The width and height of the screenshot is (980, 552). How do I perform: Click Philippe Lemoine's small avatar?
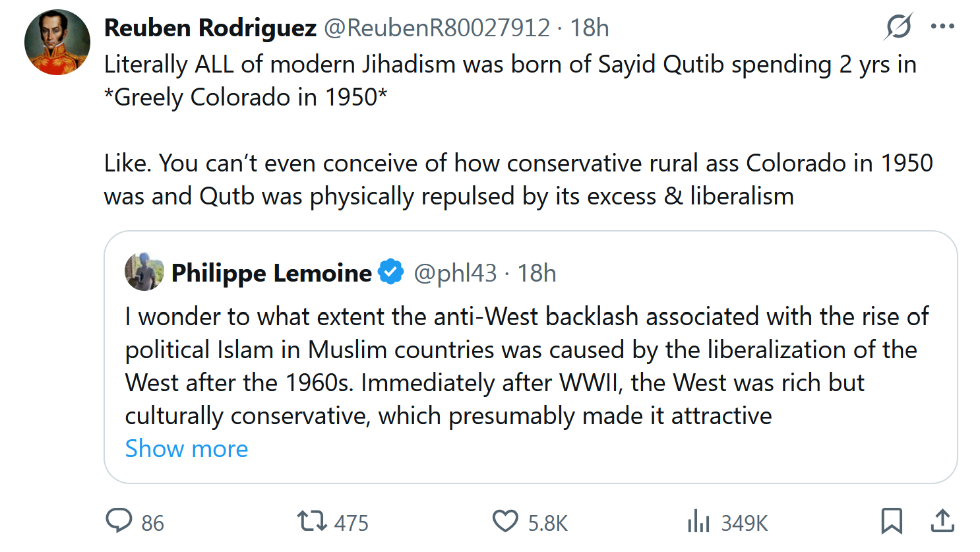(144, 272)
